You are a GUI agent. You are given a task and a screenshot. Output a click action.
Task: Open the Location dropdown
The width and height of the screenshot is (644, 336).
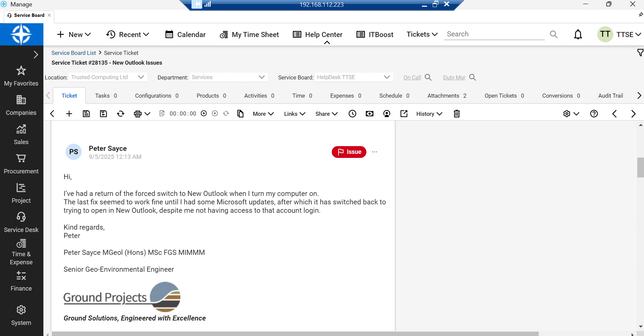click(x=108, y=77)
